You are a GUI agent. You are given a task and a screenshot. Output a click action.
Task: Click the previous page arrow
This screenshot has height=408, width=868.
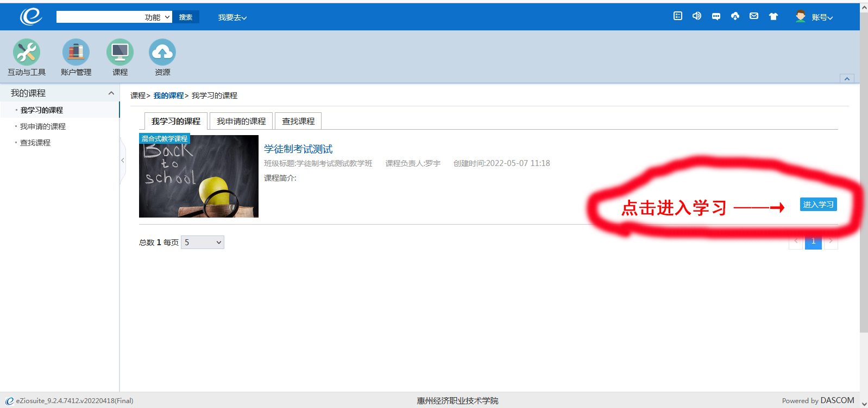coord(796,241)
